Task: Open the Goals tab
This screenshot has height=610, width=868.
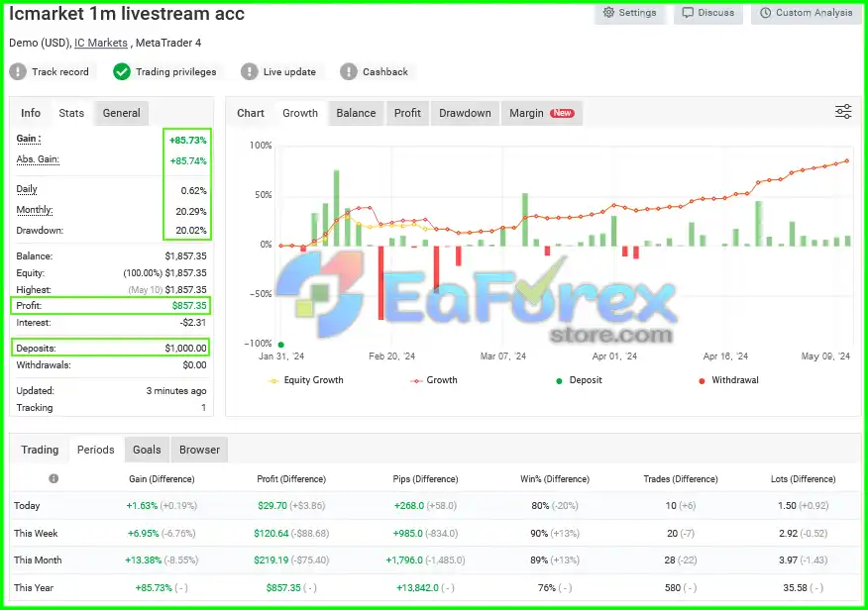Action: tap(147, 450)
